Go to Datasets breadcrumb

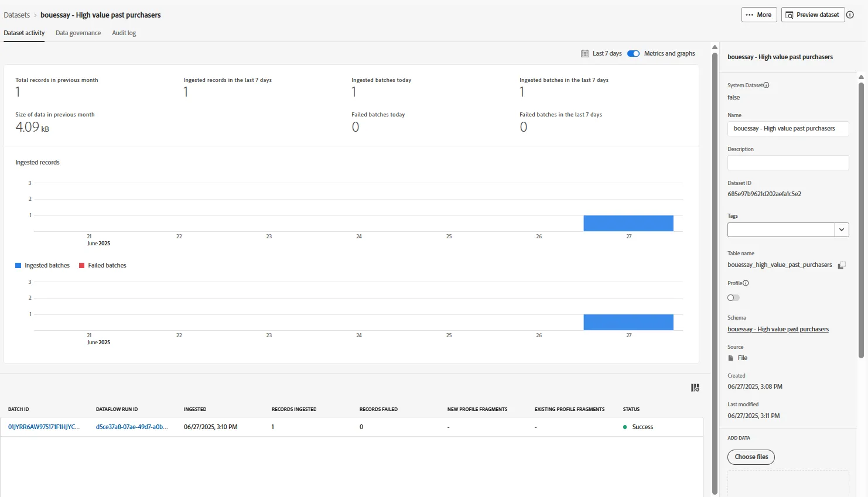pyautogui.click(x=17, y=15)
